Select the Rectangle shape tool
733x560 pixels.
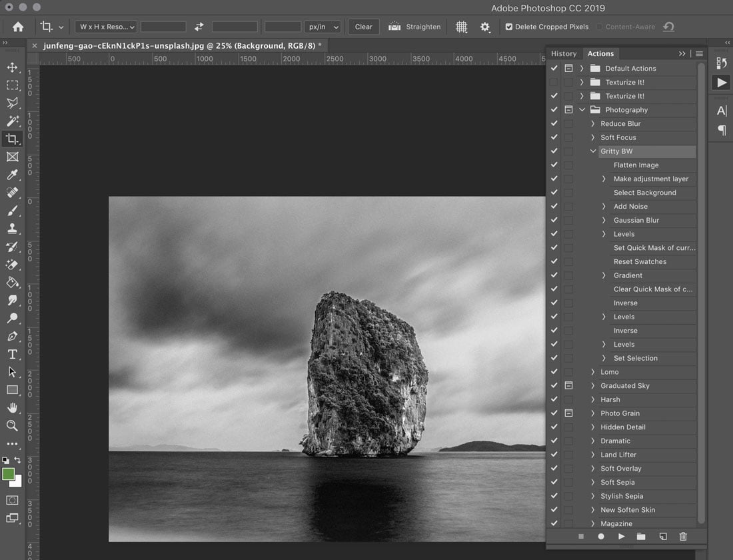pos(12,390)
